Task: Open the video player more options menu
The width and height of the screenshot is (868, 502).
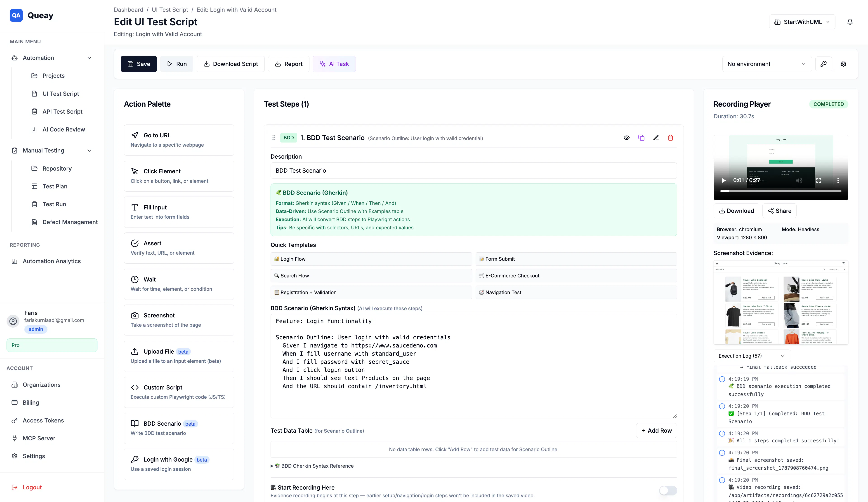Action: pos(838,181)
